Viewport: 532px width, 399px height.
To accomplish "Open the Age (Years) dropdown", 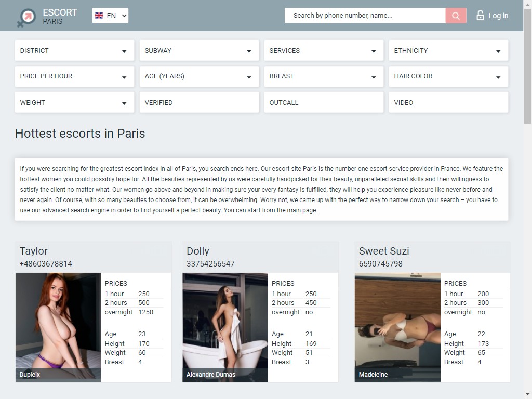I will tap(199, 76).
